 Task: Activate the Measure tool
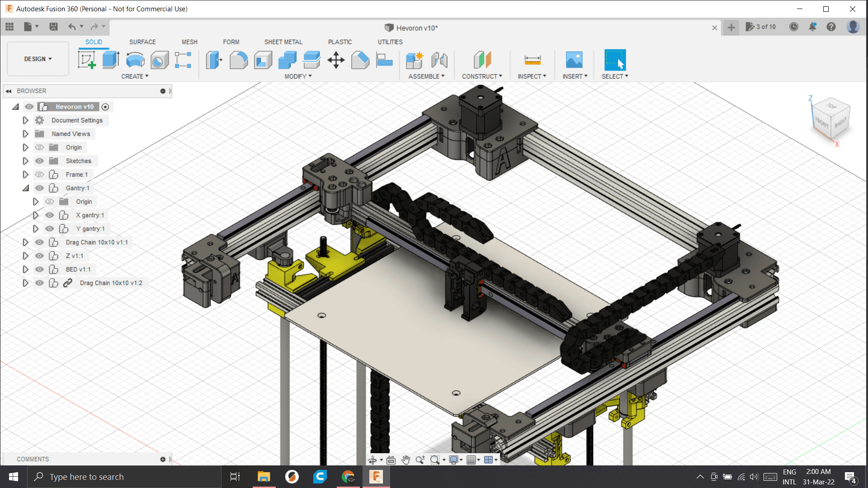(x=533, y=60)
